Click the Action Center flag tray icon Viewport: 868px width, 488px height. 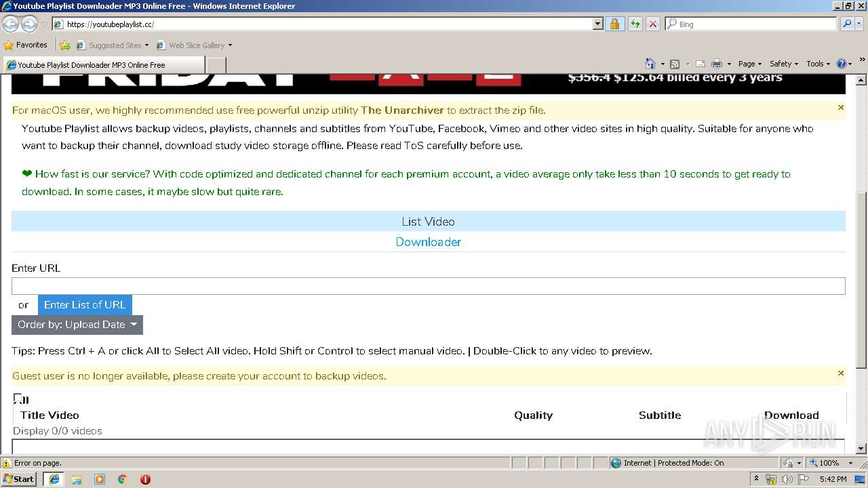tap(803, 479)
